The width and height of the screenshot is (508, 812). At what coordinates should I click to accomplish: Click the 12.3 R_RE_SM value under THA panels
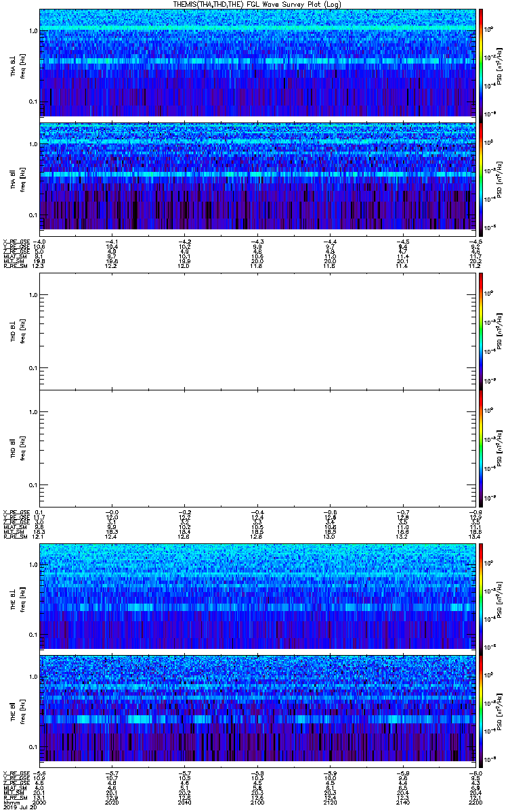pos(39,266)
